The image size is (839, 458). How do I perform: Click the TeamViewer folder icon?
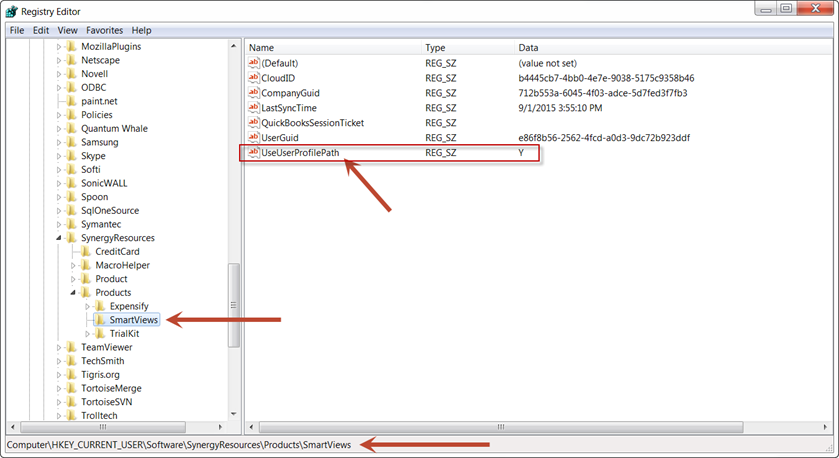(72, 347)
